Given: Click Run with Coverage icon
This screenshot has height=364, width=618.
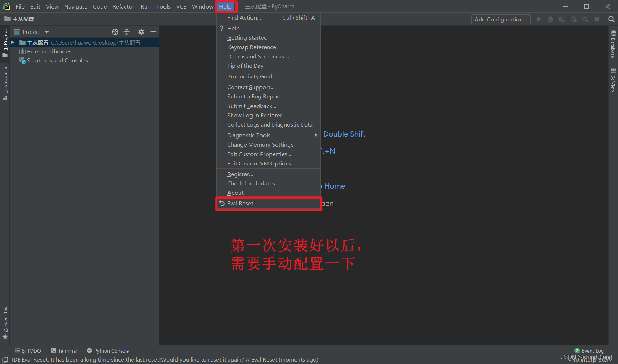Looking at the screenshot, I should (562, 19).
